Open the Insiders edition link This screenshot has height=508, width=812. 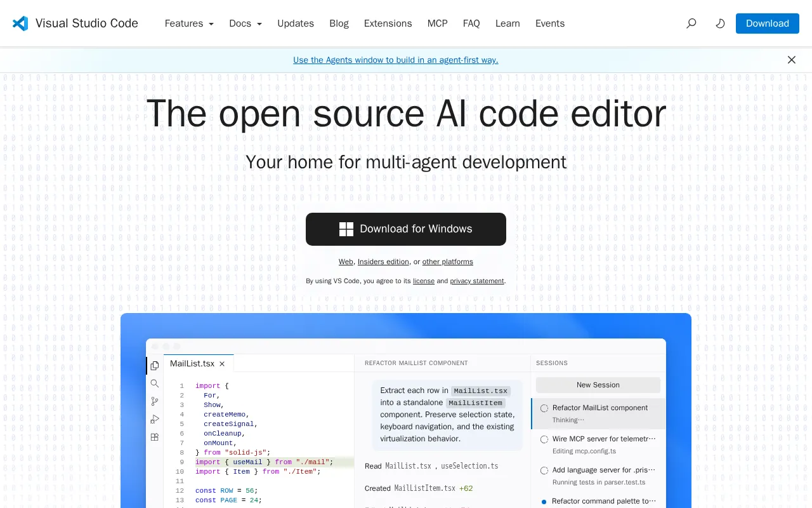tap(383, 262)
